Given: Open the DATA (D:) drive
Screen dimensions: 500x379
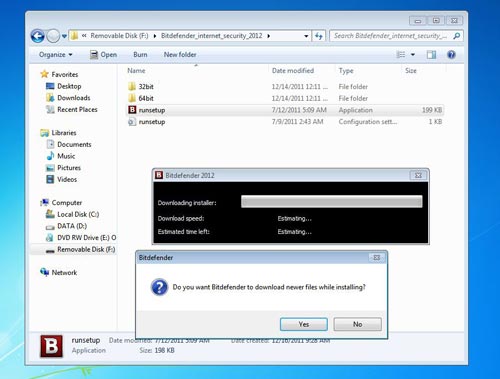Looking at the screenshot, I should coord(66,226).
